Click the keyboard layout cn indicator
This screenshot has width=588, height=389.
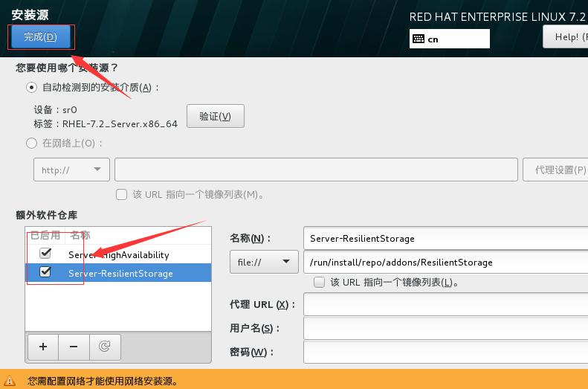(449, 39)
